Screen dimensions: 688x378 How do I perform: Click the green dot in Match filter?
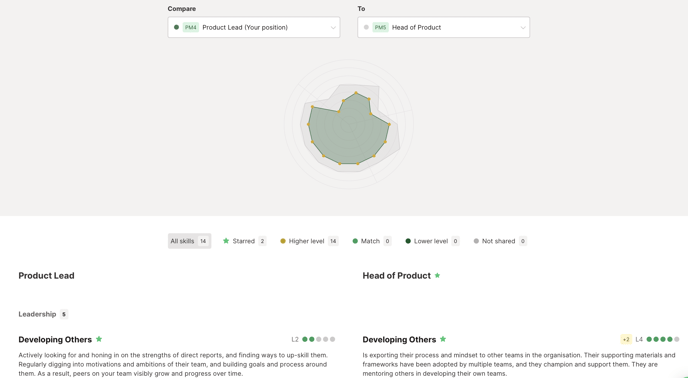[x=355, y=241]
